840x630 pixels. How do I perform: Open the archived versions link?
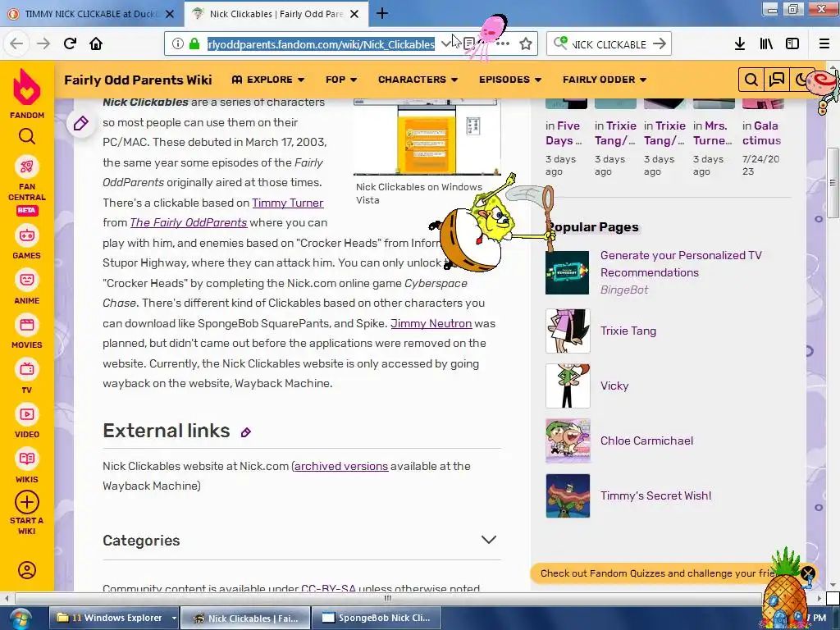[x=340, y=466]
